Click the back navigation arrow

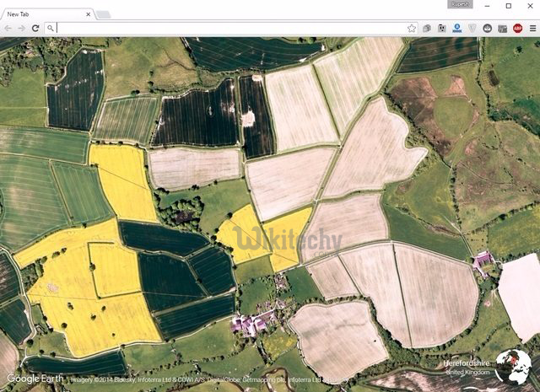pyautogui.click(x=8, y=28)
